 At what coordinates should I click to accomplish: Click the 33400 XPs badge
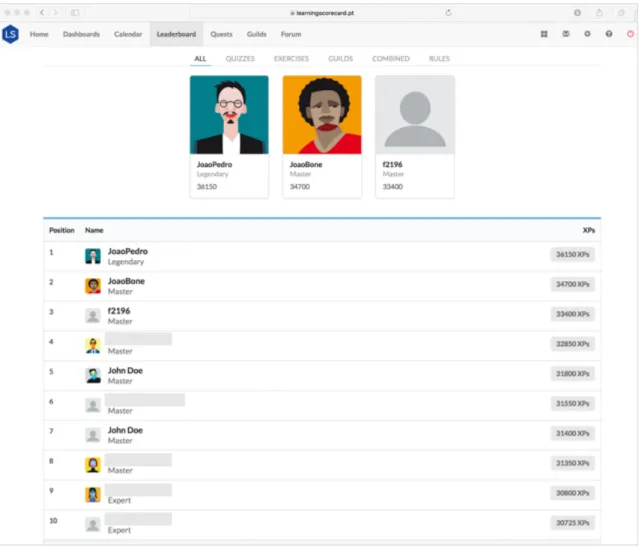(x=573, y=314)
